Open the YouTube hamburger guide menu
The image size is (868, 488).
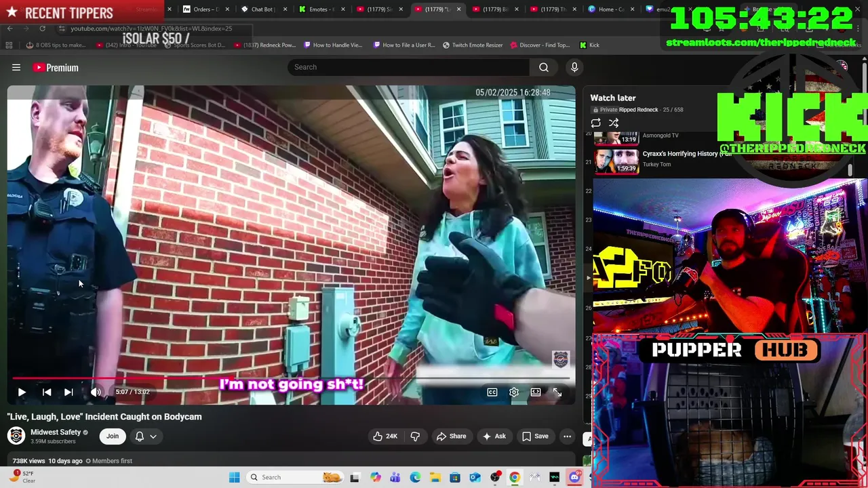(16, 67)
